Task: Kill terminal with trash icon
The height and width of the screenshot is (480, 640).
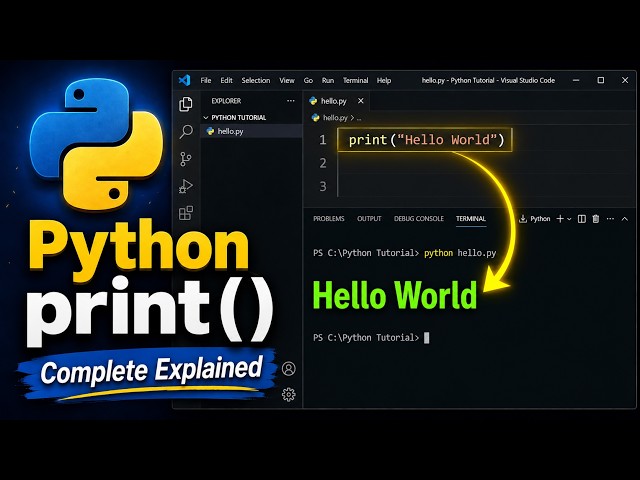Action: (596, 219)
